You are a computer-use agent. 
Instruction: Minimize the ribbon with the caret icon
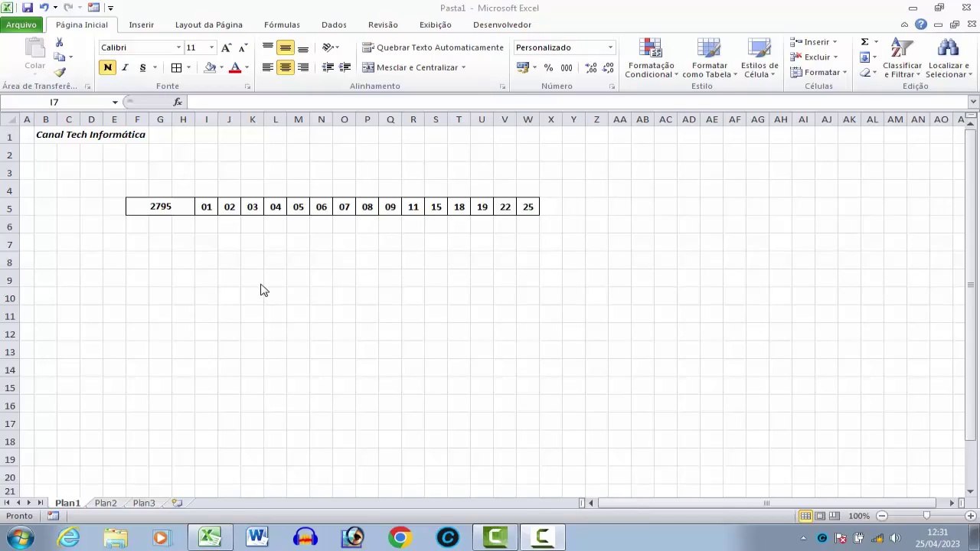tap(906, 24)
